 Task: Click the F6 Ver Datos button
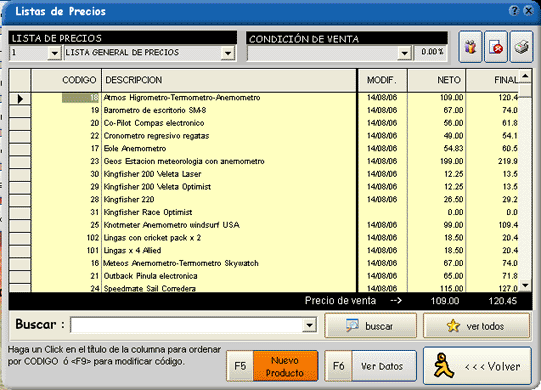pos(371,366)
